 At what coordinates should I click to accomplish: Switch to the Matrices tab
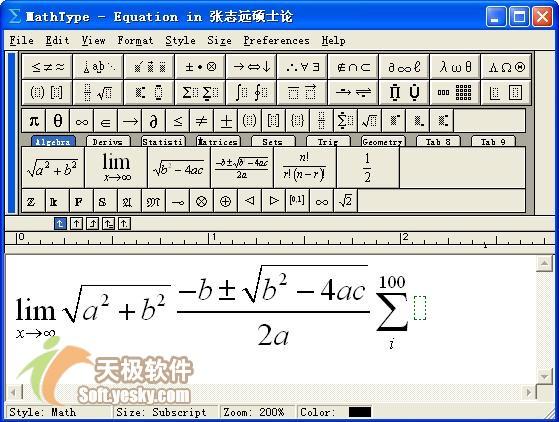[x=218, y=141]
